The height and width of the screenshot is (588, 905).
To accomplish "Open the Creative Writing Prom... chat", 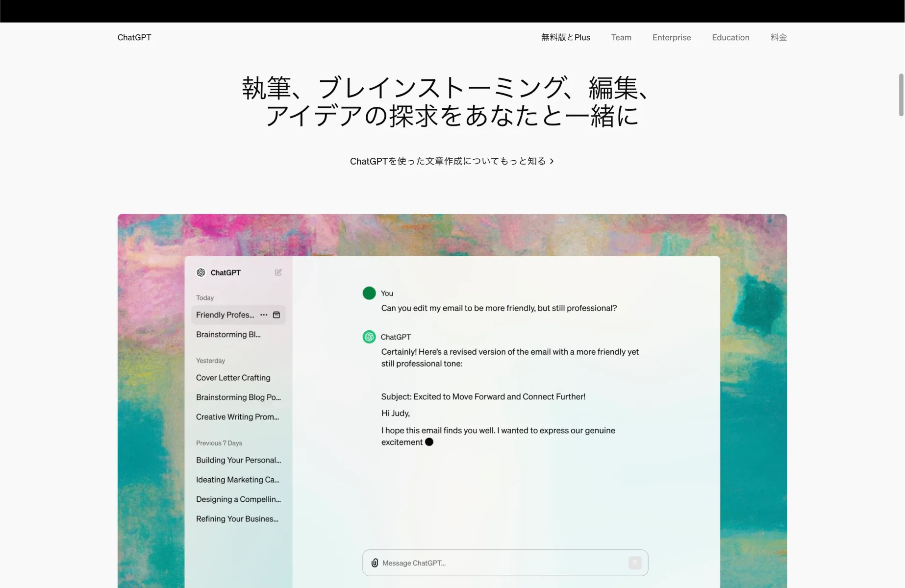I will tap(237, 417).
